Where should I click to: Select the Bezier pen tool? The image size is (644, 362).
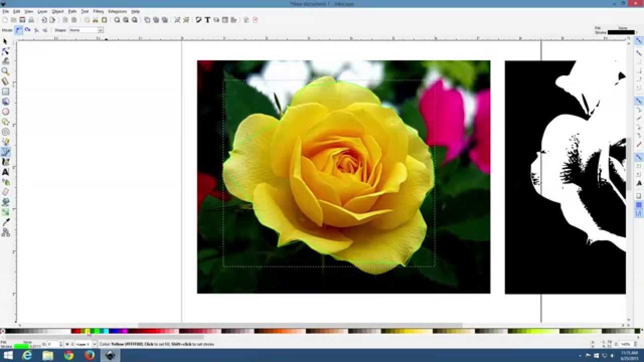(6, 152)
